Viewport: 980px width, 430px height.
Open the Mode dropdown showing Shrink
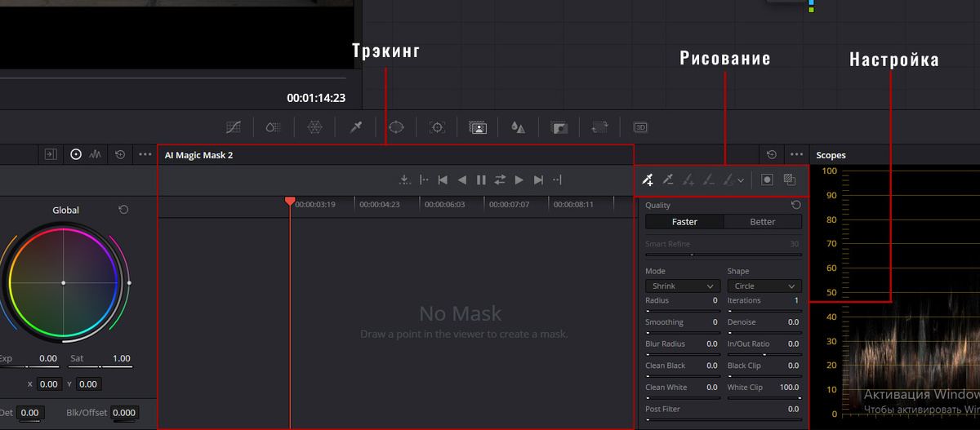click(683, 286)
